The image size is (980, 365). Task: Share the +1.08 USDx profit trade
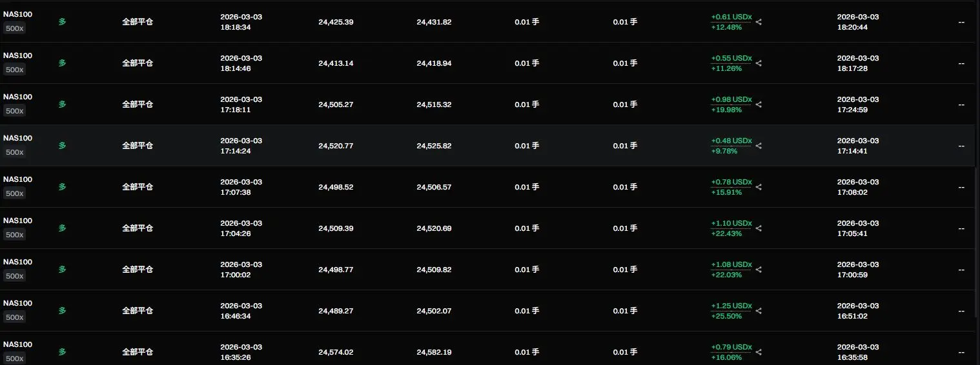[x=759, y=270]
